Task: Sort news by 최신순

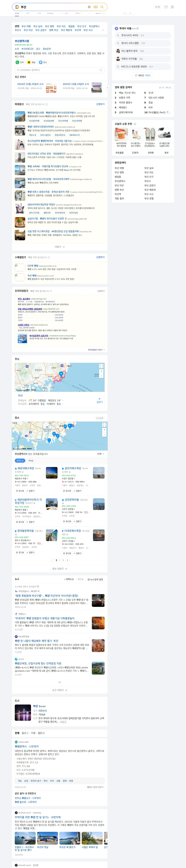Action: click(x=80, y=579)
